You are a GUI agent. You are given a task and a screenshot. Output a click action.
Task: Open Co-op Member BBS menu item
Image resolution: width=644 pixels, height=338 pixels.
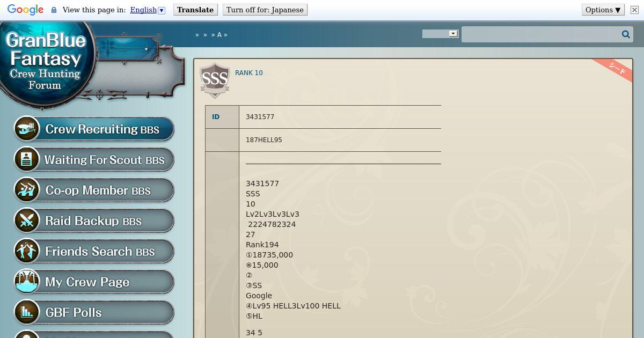pos(94,190)
